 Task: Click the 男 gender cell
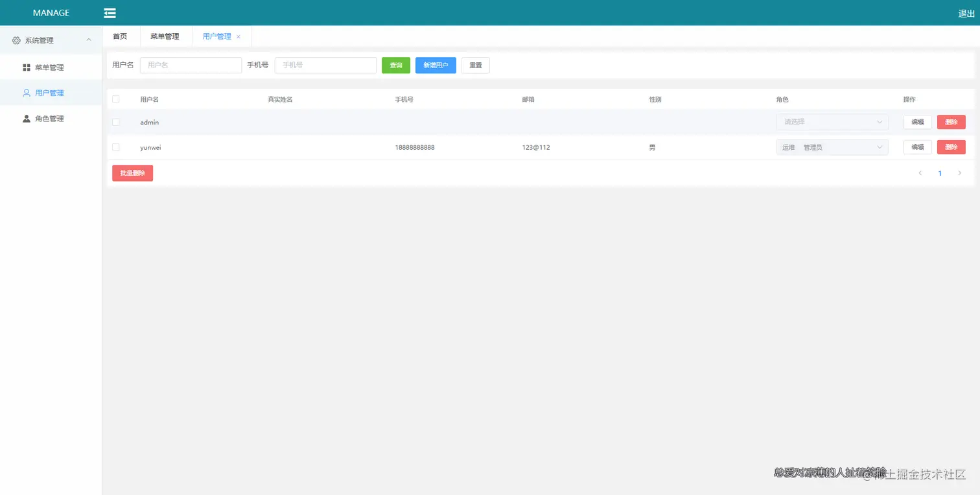(x=652, y=147)
